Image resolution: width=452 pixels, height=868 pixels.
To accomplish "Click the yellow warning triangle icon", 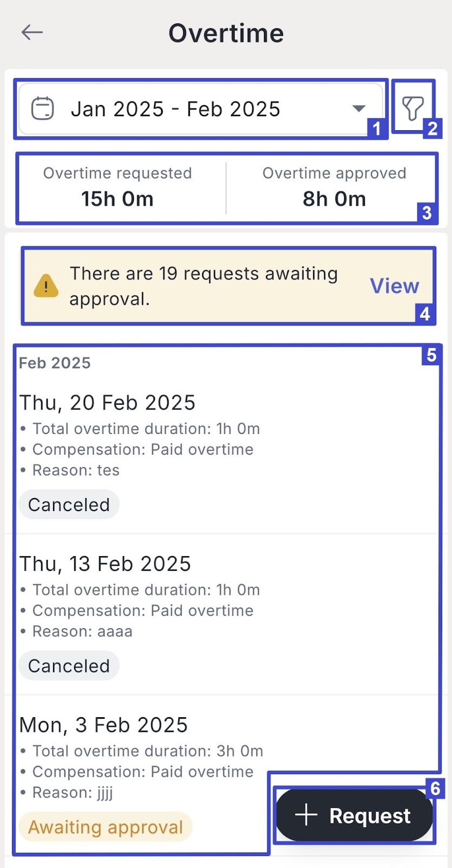I will pyautogui.click(x=46, y=286).
